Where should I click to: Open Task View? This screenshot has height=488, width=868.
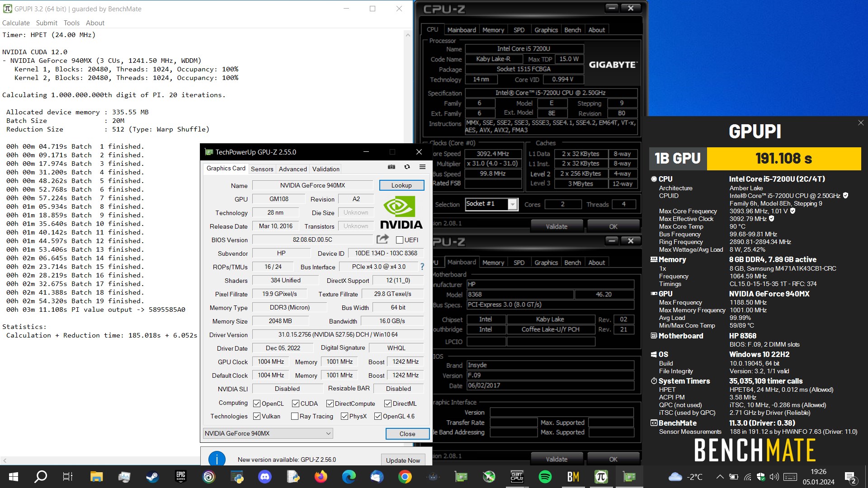[68, 477]
